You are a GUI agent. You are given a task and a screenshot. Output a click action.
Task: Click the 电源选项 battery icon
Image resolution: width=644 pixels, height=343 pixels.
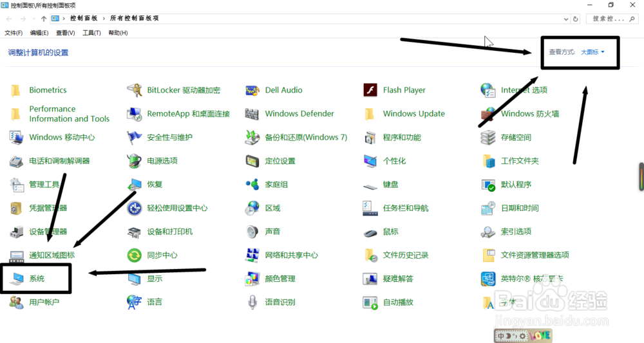click(135, 161)
